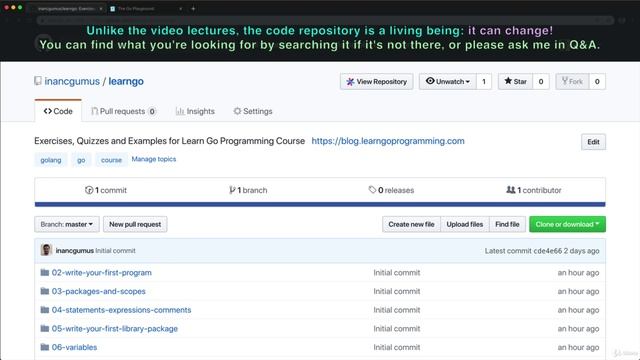Open the 05-write-your-first-library-package folder
Screen dimensions: 640x360
pos(115,329)
